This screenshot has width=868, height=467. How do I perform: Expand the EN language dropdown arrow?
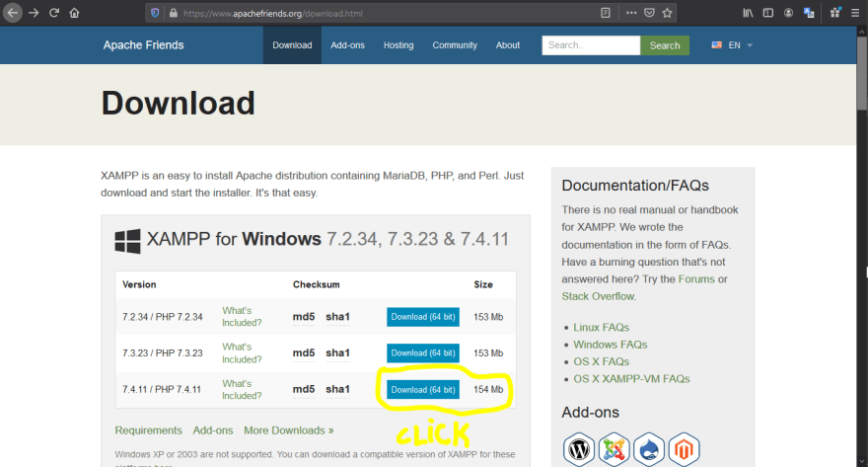[750, 45]
